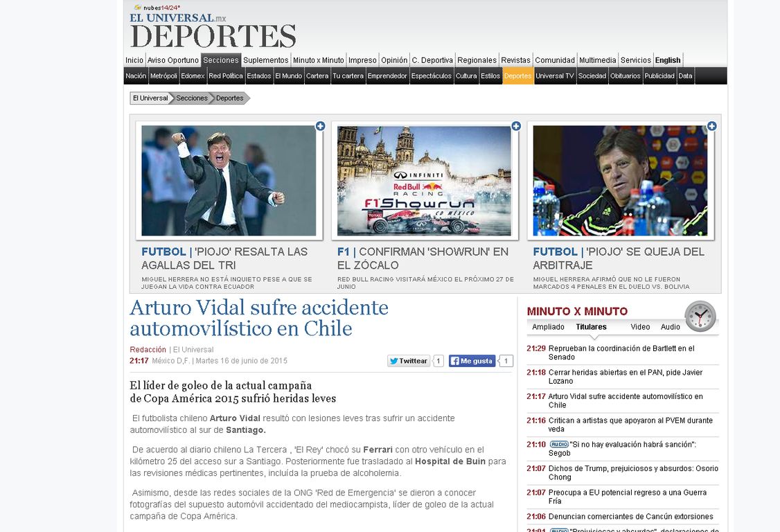Go to Inicio in main menu
This screenshot has width=780, height=532.
point(134,60)
